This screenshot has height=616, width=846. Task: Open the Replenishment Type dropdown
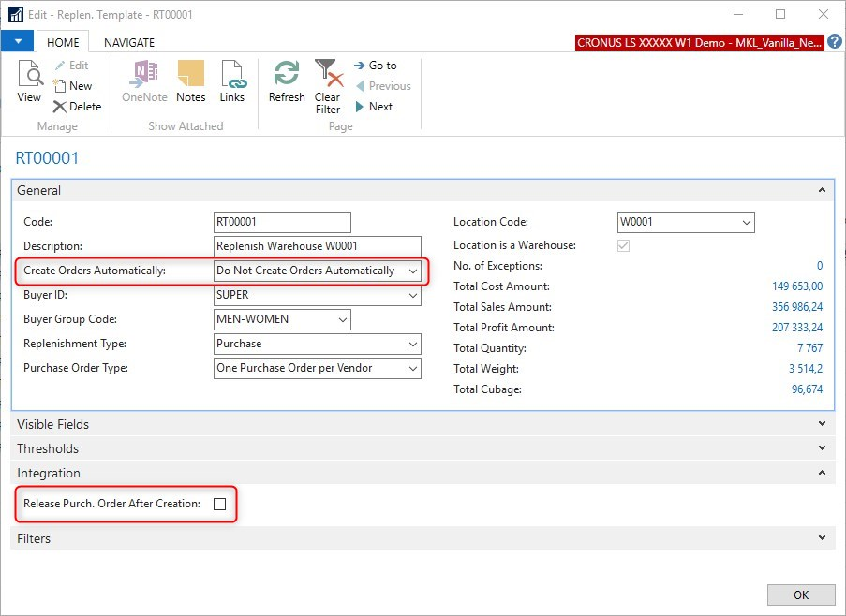pyautogui.click(x=412, y=344)
